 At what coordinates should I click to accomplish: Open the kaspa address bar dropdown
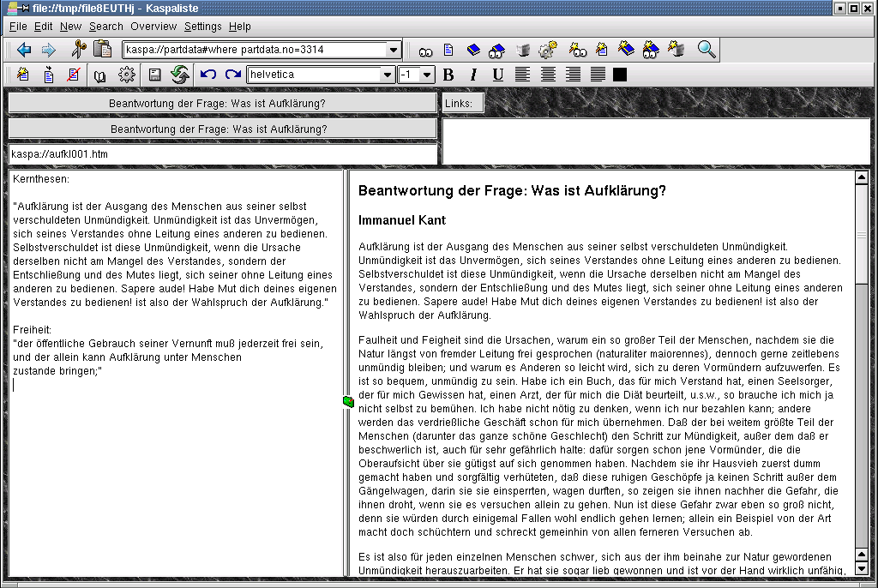click(x=394, y=50)
